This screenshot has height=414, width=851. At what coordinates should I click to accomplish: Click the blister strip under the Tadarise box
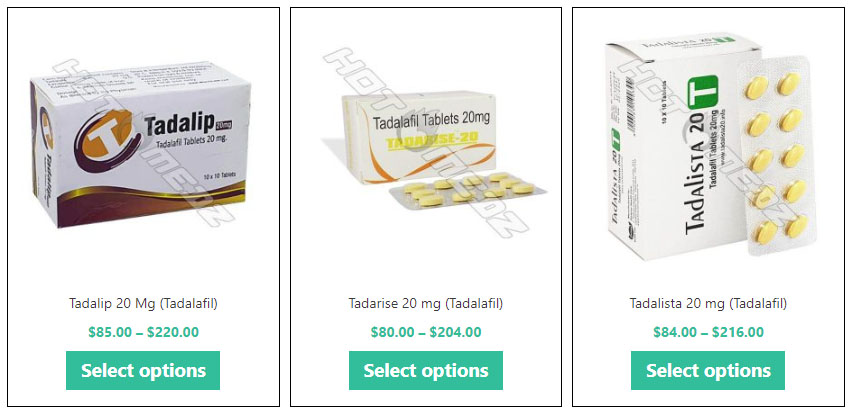click(x=467, y=190)
